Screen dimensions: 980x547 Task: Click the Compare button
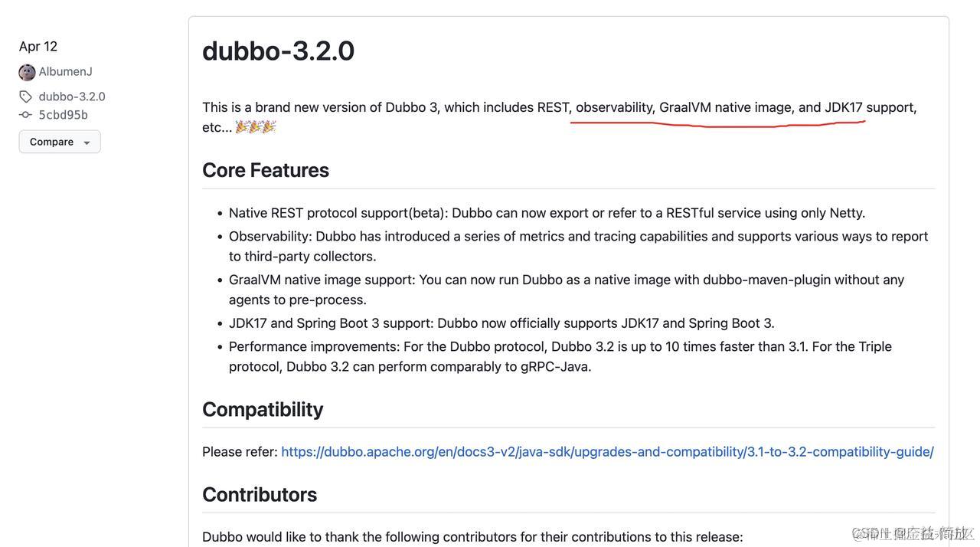(x=51, y=141)
